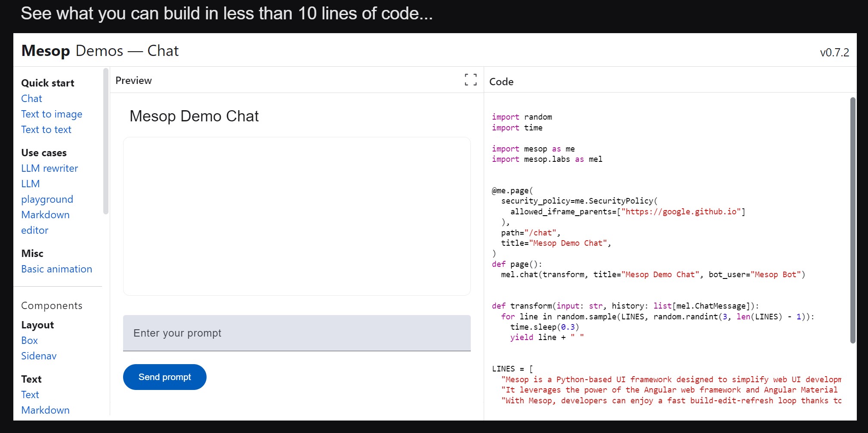
Task: Click the sidebar navigation scrollbar
Action: [x=106, y=141]
